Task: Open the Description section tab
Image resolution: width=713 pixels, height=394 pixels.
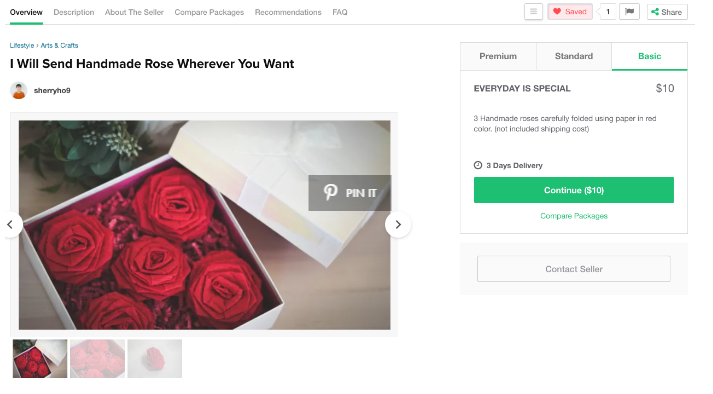Action: (74, 12)
